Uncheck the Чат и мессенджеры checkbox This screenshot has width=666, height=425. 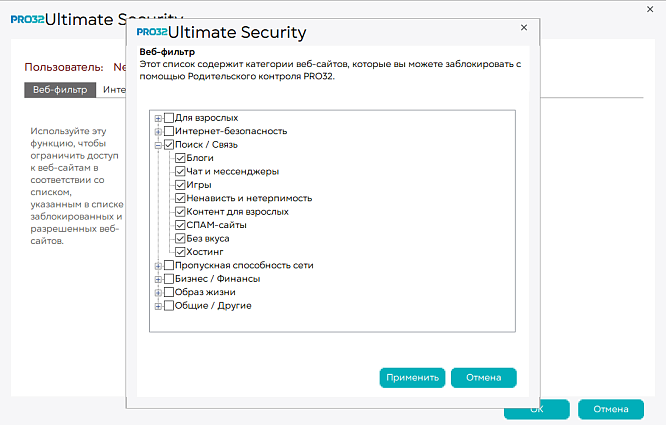180,172
